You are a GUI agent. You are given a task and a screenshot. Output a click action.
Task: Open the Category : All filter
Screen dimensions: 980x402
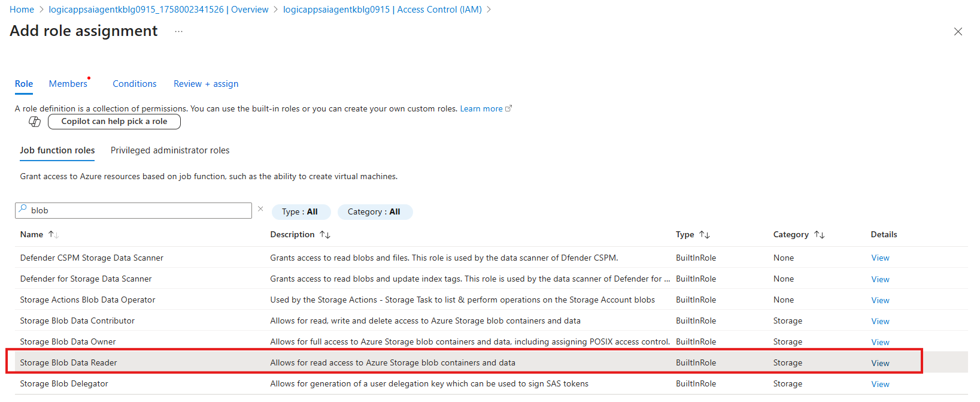pyautogui.click(x=374, y=212)
